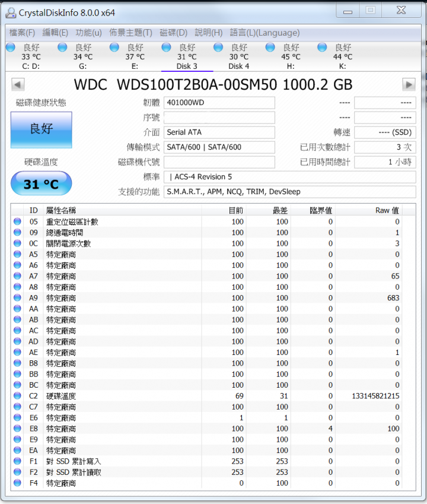Click the empty drive letter field
427x504 pixels.
[219, 162]
